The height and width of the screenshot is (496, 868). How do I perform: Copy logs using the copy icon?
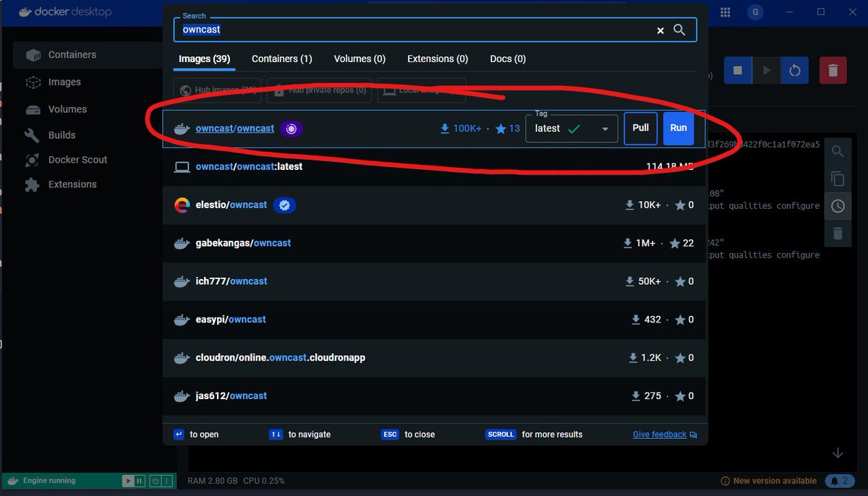[x=838, y=179]
